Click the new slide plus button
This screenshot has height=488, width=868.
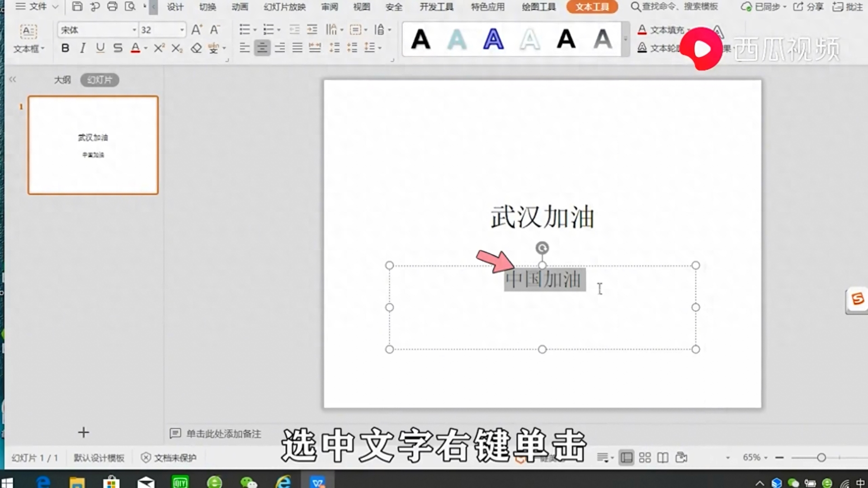pos(83,432)
